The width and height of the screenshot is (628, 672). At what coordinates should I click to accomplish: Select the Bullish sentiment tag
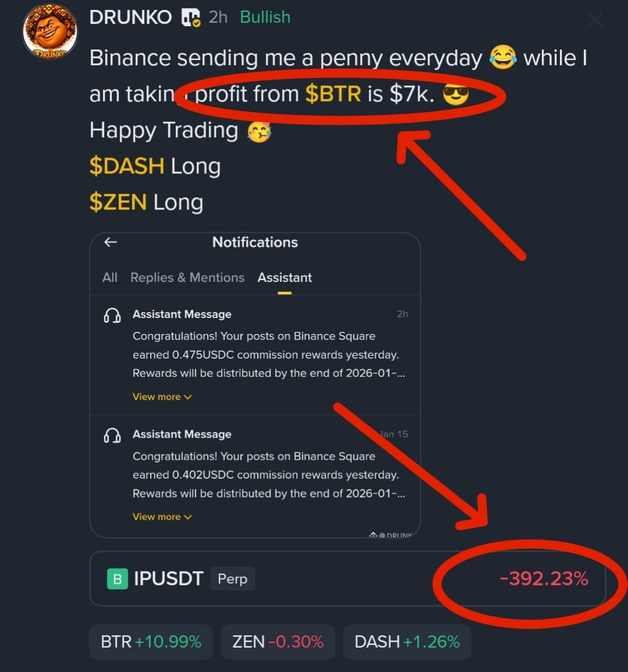coord(265,17)
